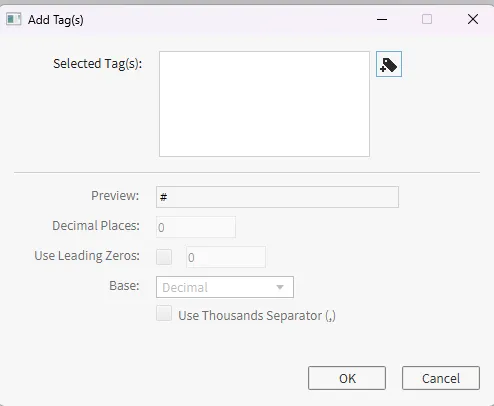Enable the Use Thousands Separator checkbox

[x=164, y=314]
